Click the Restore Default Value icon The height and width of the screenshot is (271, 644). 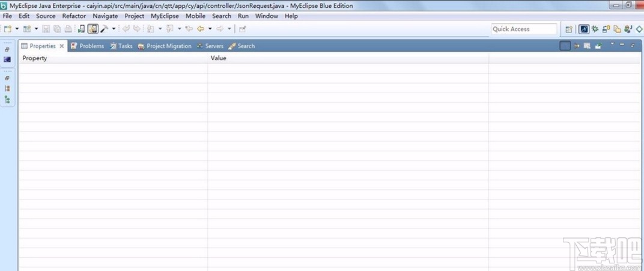(x=587, y=46)
